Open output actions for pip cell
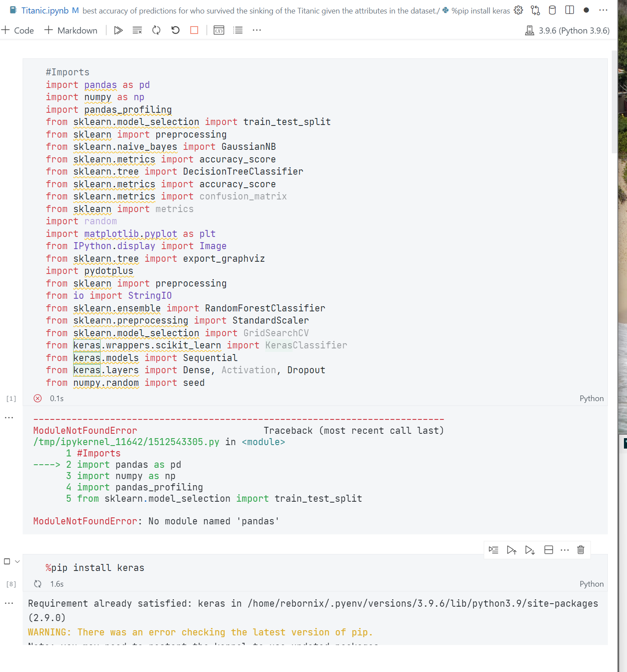 tap(9, 603)
